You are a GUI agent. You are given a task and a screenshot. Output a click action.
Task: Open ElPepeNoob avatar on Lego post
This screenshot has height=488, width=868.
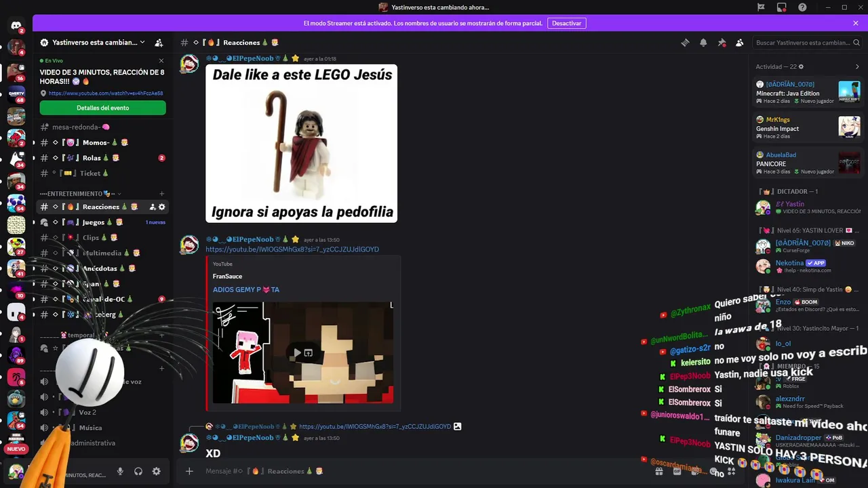(x=189, y=64)
